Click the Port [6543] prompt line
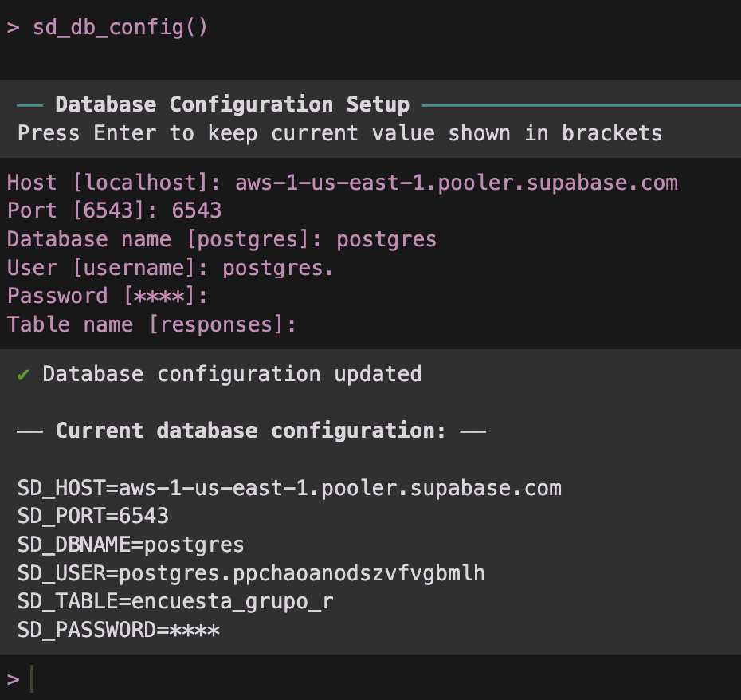This screenshot has width=741, height=700. [x=114, y=210]
